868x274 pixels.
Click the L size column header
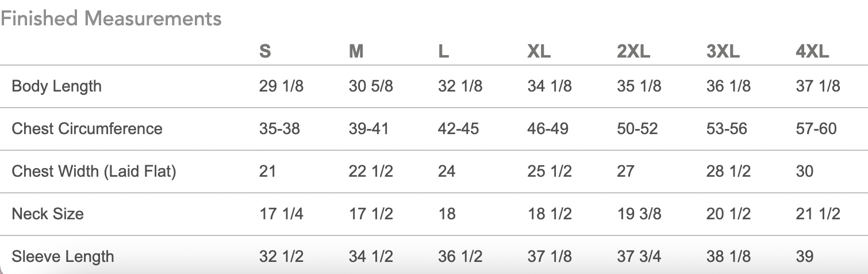point(443,52)
